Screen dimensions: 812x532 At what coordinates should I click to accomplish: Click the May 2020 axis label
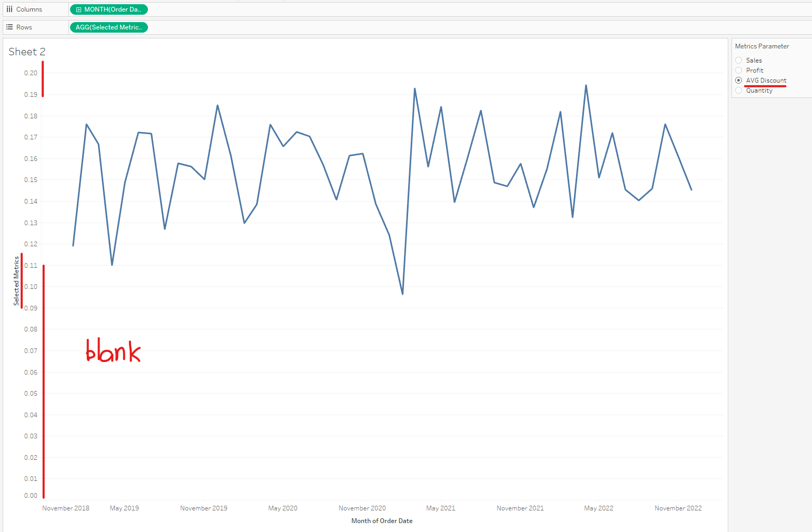[283, 508]
